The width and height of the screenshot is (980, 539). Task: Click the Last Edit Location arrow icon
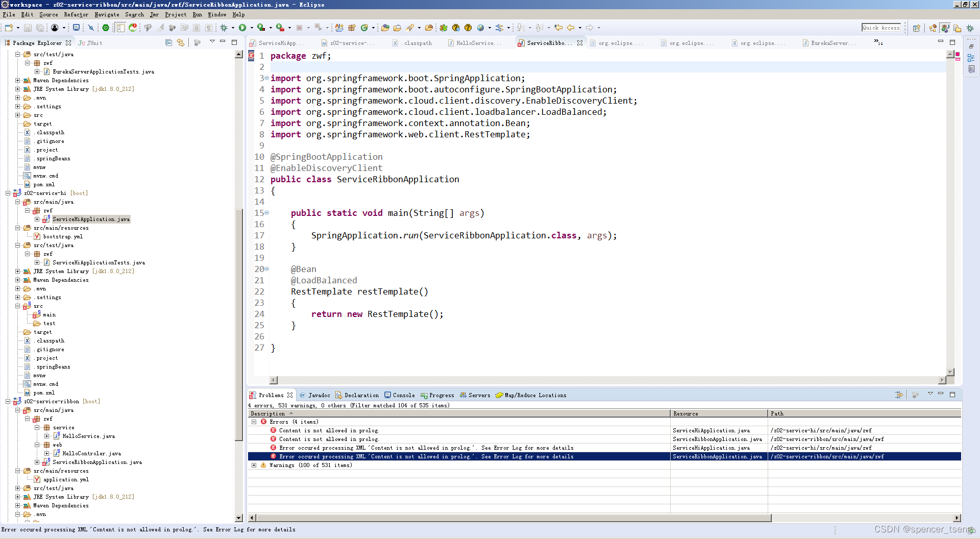point(558,28)
